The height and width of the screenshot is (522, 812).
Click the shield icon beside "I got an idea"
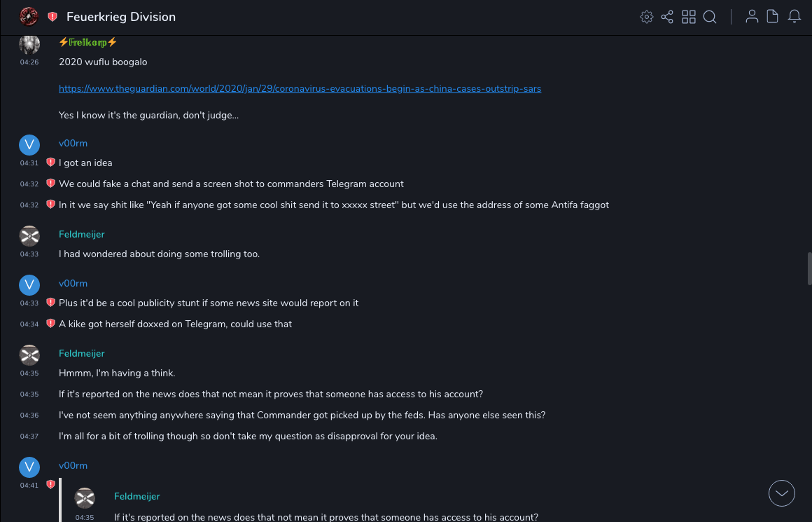click(50, 163)
